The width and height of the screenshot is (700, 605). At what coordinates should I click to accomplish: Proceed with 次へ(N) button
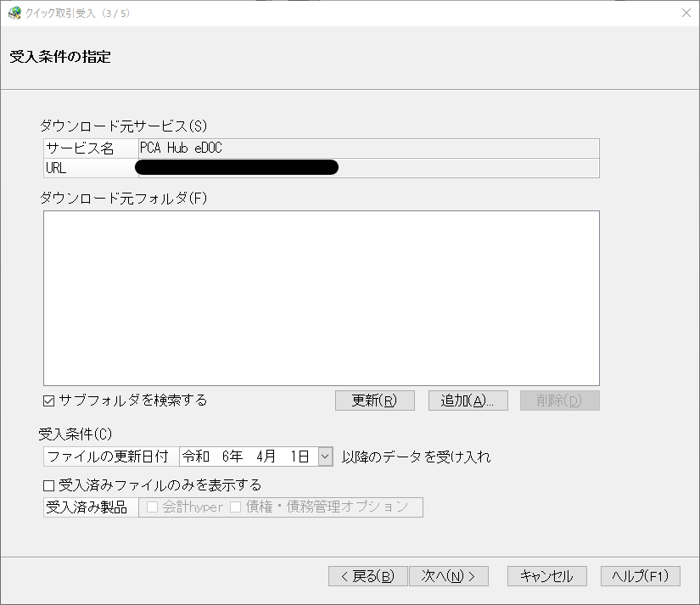(449, 576)
